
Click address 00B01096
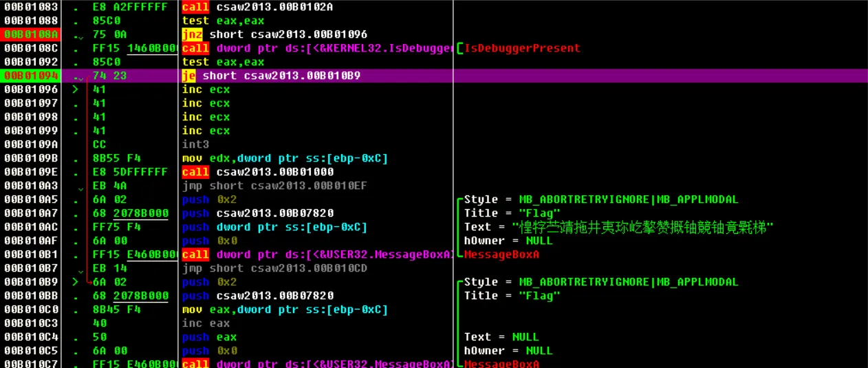tap(31, 89)
